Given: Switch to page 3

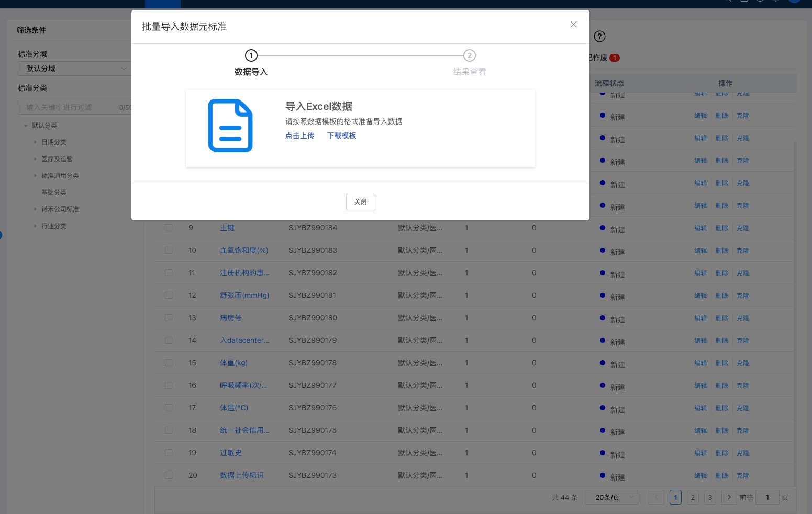Looking at the screenshot, I should point(710,497).
